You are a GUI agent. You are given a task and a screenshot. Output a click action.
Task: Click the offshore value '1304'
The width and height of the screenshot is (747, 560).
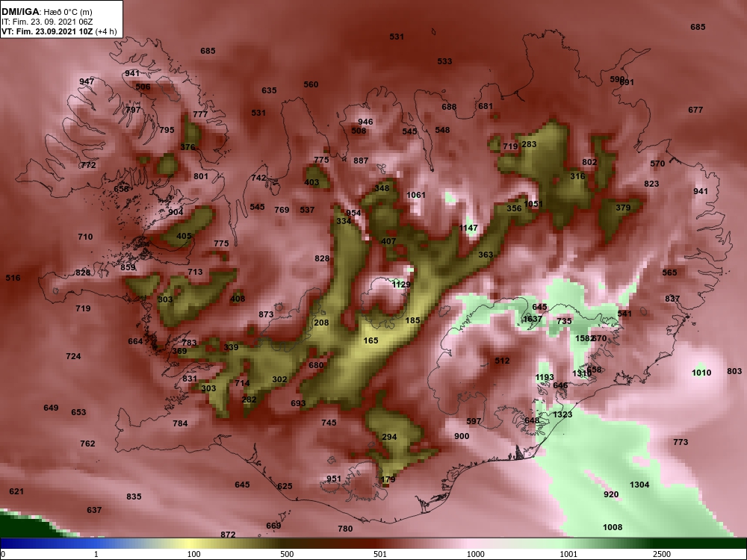tap(639, 485)
